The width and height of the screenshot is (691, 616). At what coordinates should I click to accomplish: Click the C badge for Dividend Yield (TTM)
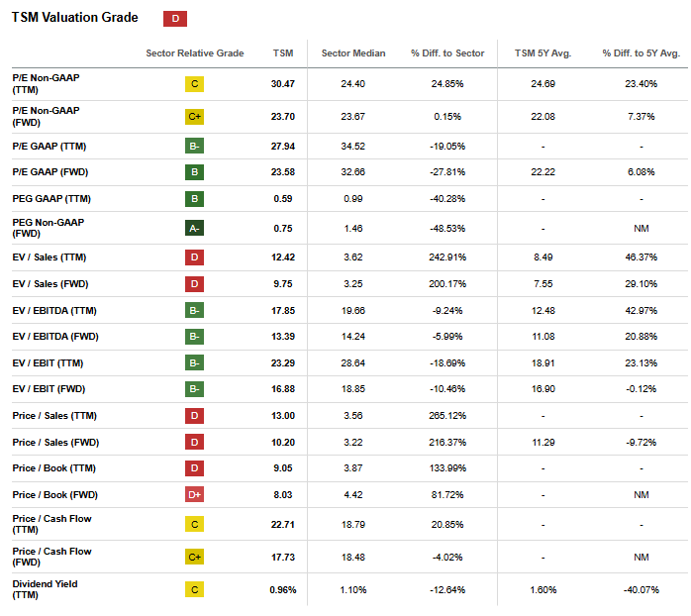click(194, 589)
